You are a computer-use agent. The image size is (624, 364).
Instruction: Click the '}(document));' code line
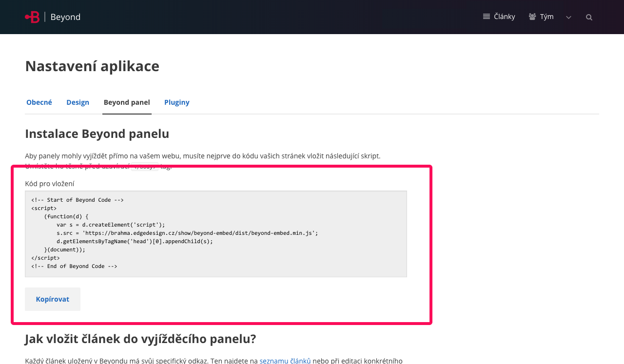[x=64, y=249]
